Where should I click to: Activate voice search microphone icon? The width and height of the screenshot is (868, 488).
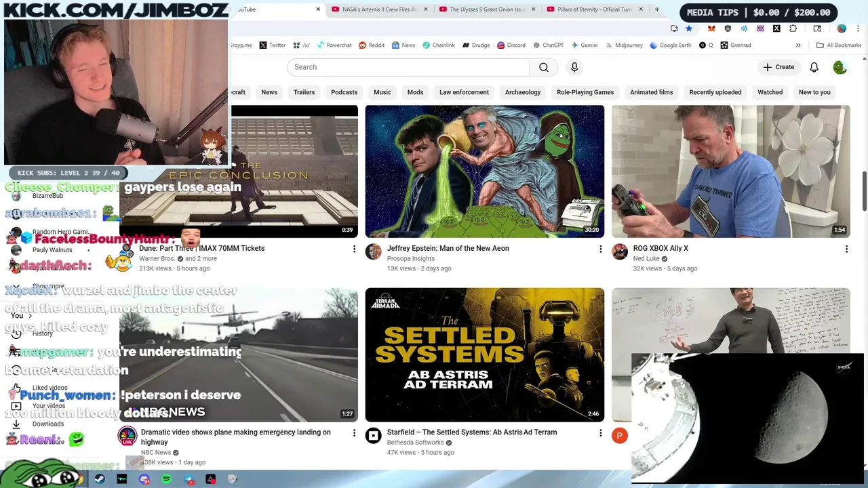pyautogui.click(x=574, y=67)
